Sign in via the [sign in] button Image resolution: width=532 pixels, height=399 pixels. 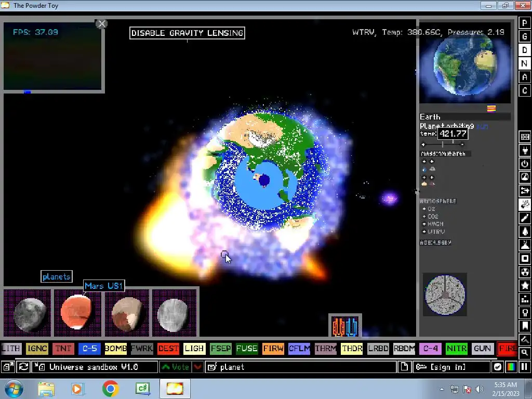(x=451, y=367)
